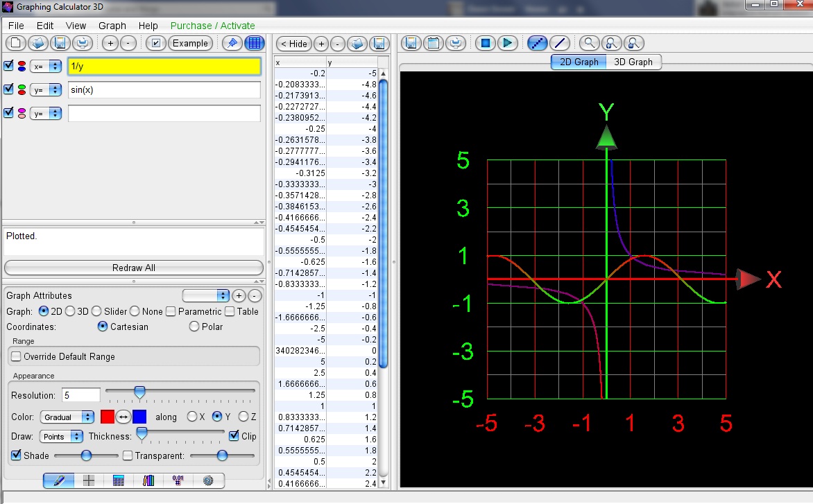Image resolution: width=813 pixels, height=504 pixels.
Task: Open the first equation type x= dropdown
Action: point(45,66)
